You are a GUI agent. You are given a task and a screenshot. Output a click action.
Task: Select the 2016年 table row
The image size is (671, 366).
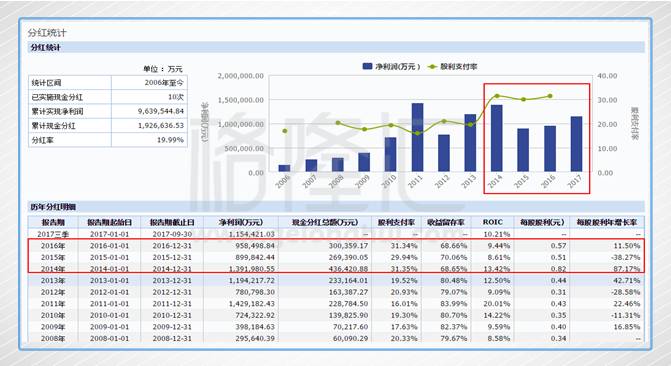point(336,246)
